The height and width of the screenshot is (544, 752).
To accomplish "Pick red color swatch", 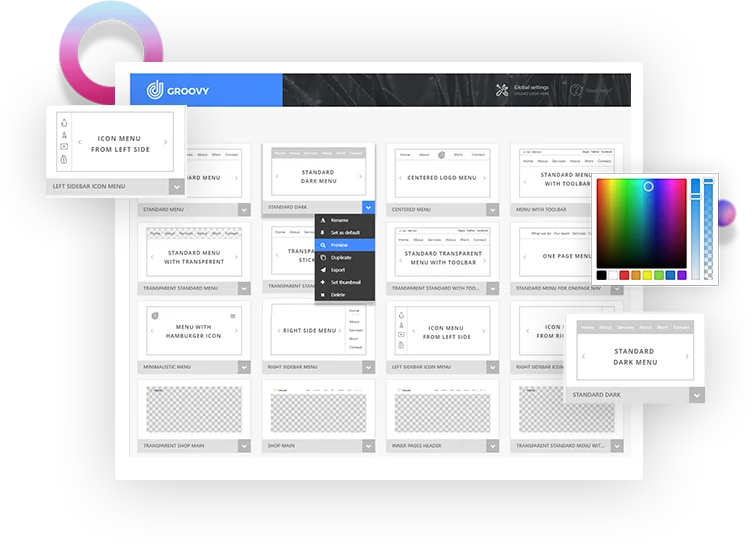I will (x=624, y=275).
